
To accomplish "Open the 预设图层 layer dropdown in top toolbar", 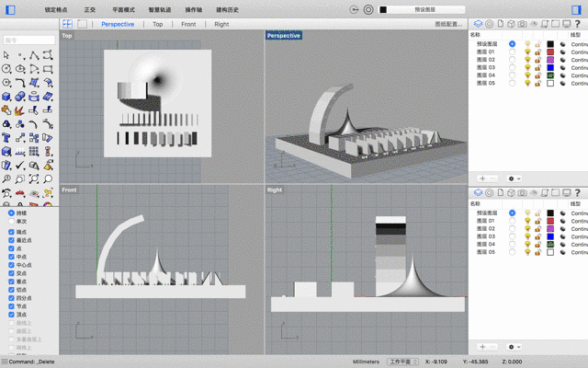I will (423, 10).
